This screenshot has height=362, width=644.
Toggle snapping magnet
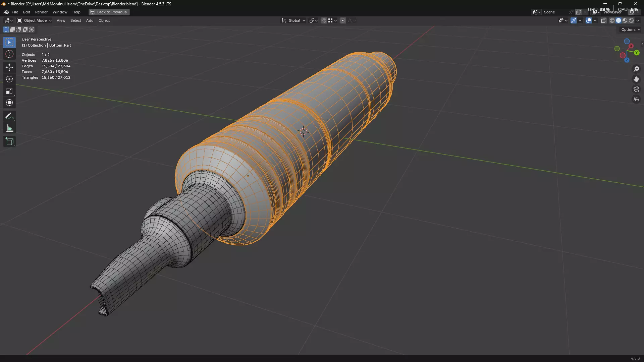coord(323,20)
